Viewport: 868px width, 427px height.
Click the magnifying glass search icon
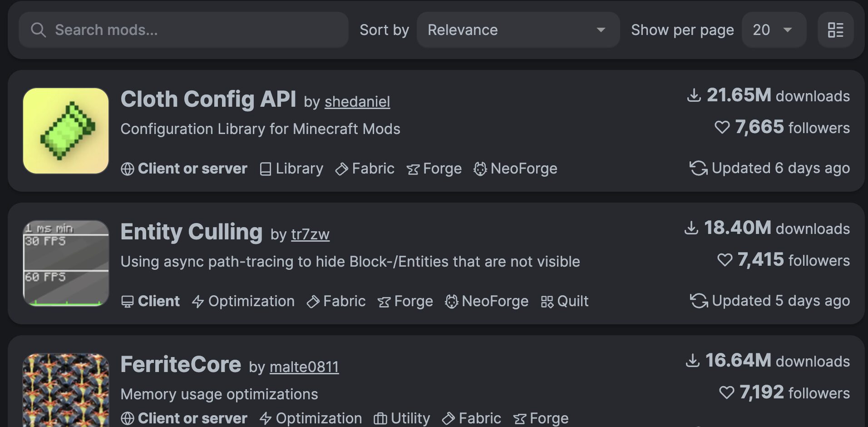pos(38,30)
